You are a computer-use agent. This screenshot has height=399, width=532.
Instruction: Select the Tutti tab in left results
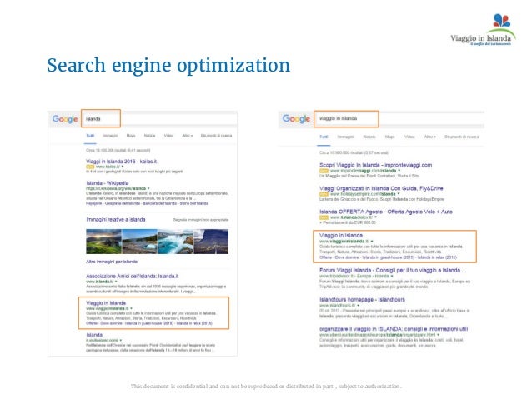click(x=90, y=136)
